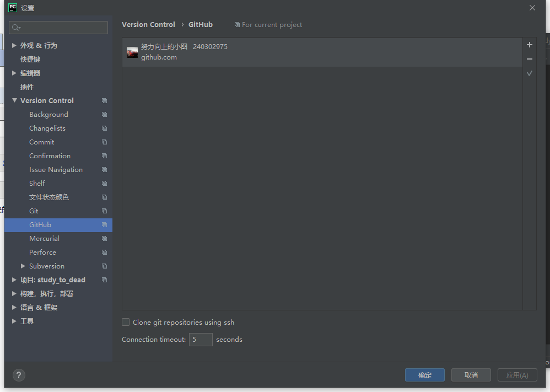Confirm settings with the 确定 button

[x=425, y=375]
